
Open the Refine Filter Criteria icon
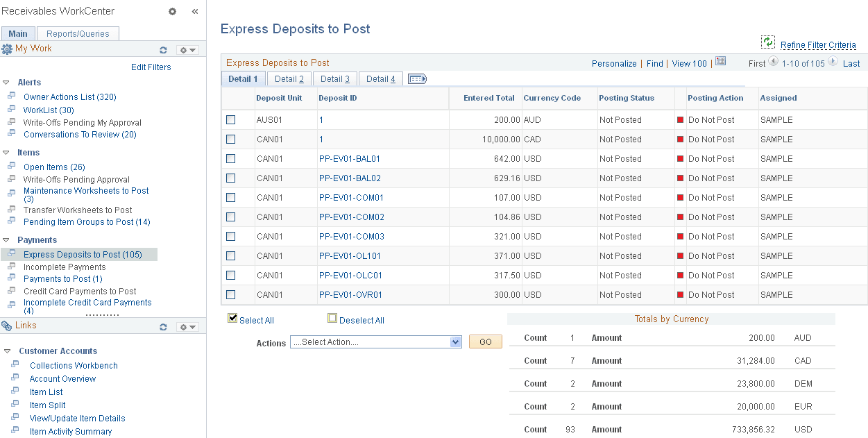click(768, 42)
